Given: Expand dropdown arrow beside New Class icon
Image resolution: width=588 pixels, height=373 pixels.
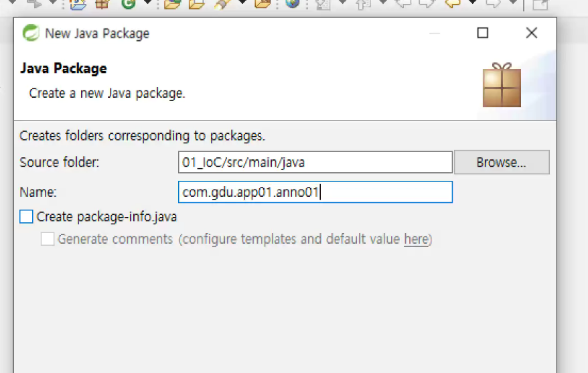Looking at the screenshot, I should [148, 3].
